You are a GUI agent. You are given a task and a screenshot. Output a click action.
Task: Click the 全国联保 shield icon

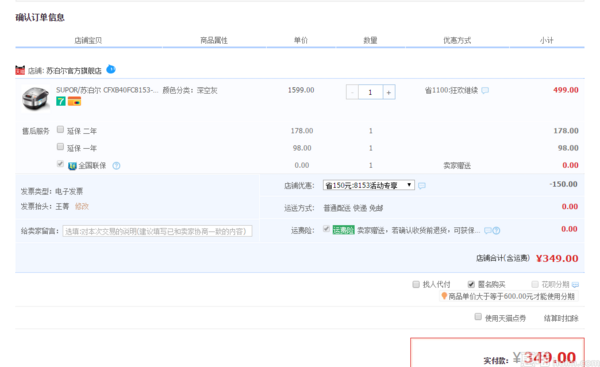coord(72,166)
